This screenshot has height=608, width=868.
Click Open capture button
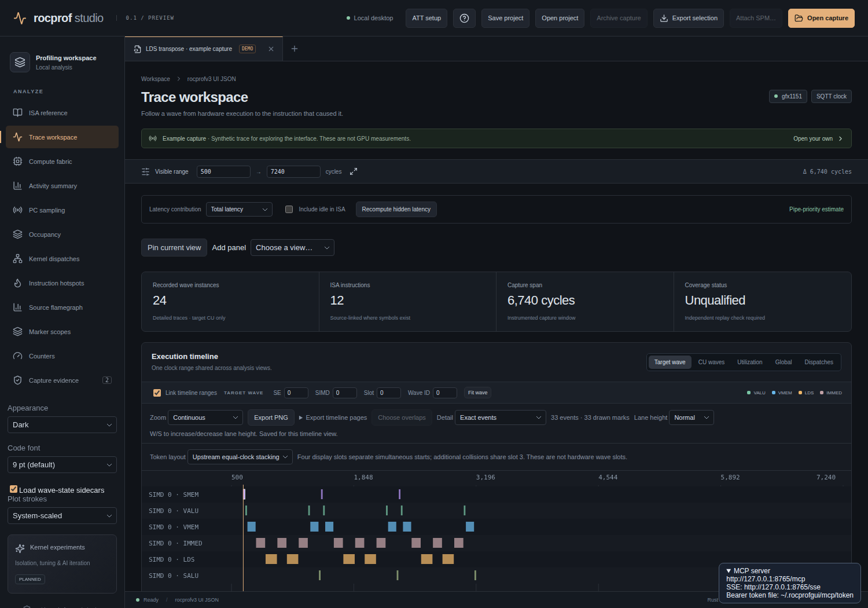coord(821,18)
